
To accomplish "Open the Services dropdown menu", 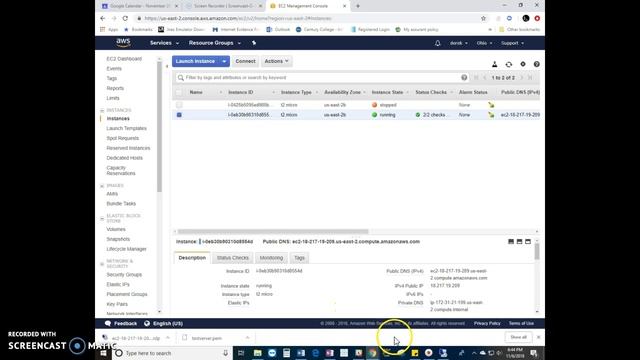I will click(x=164, y=43).
